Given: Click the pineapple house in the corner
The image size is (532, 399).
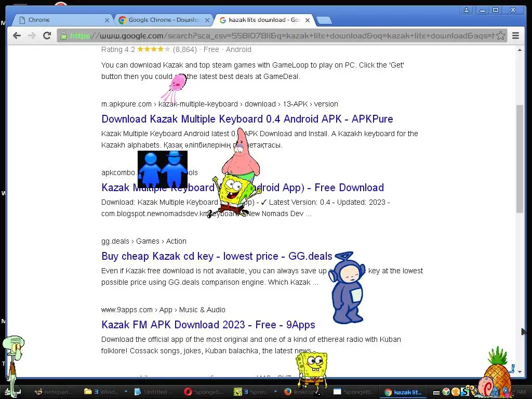Looking at the screenshot, I should (x=498, y=371).
